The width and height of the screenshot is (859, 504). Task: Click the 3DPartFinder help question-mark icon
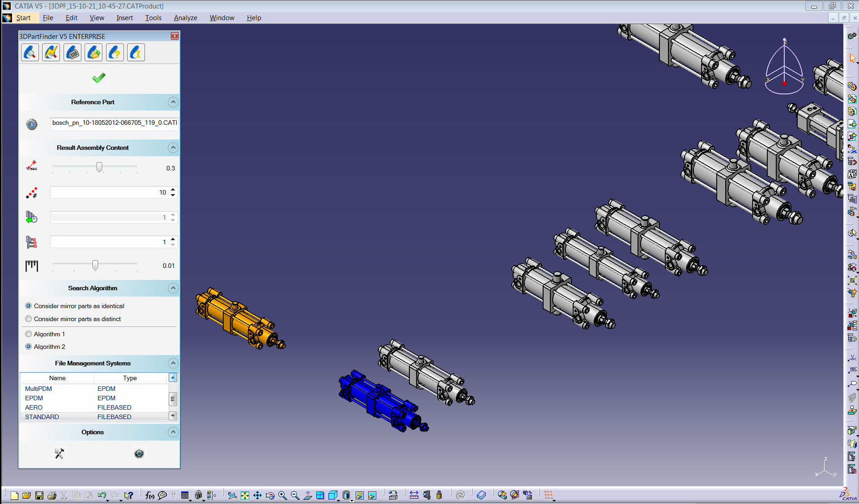click(115, 53)
